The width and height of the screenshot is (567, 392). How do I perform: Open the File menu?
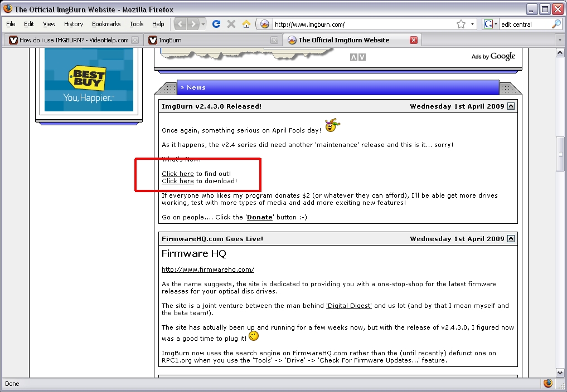[11, 24]
